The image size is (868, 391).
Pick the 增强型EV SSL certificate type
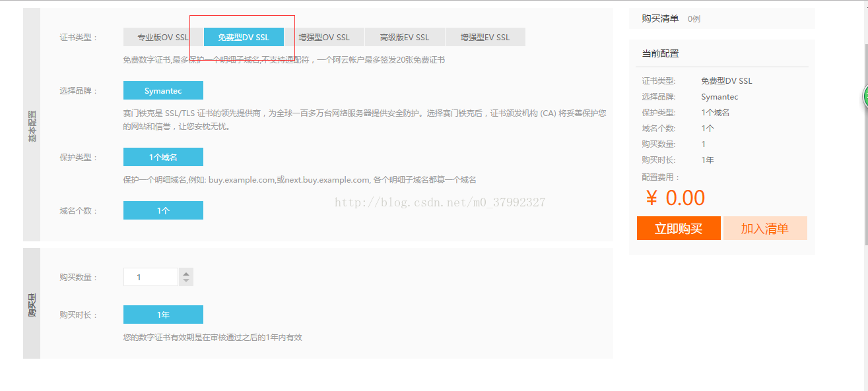click(485, 37)
